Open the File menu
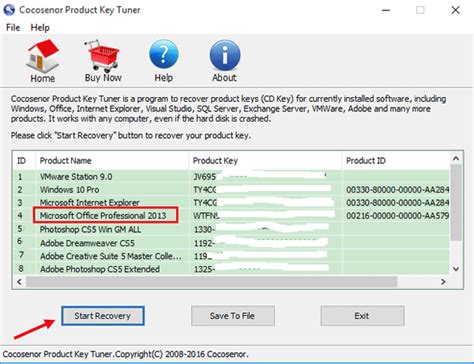Viewport: 474px width, 364px height. (x=13, y=28)
